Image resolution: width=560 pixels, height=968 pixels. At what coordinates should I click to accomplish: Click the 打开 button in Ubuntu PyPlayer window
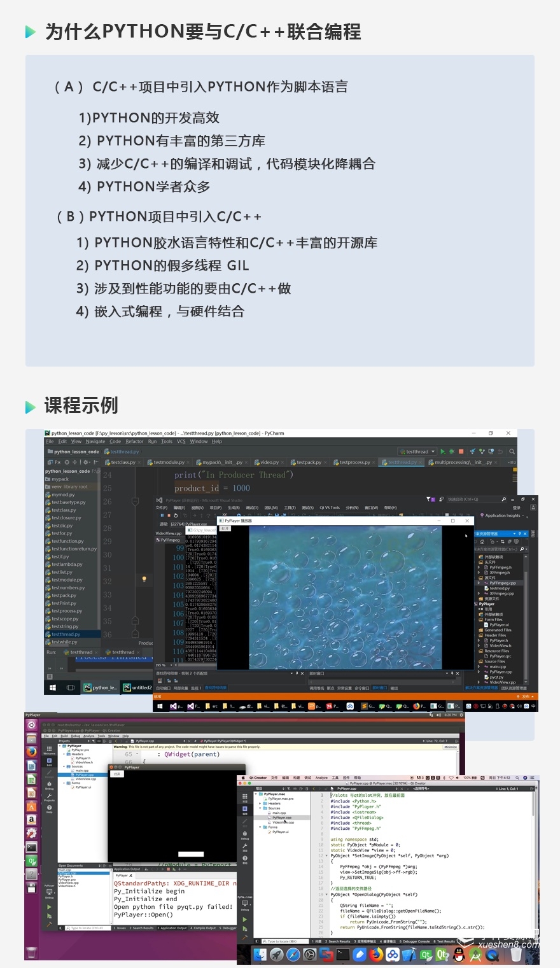(117, 774)
